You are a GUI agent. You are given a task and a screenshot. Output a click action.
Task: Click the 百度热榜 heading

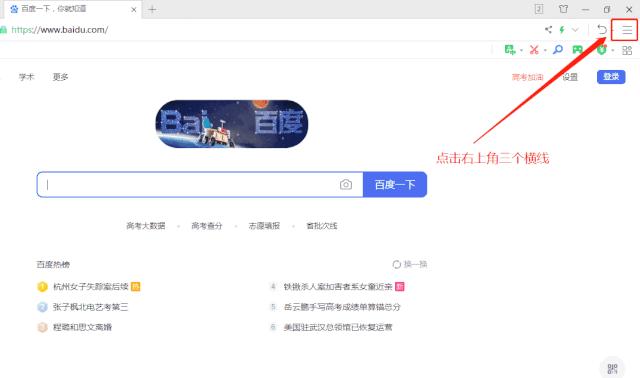click(53, 265)
